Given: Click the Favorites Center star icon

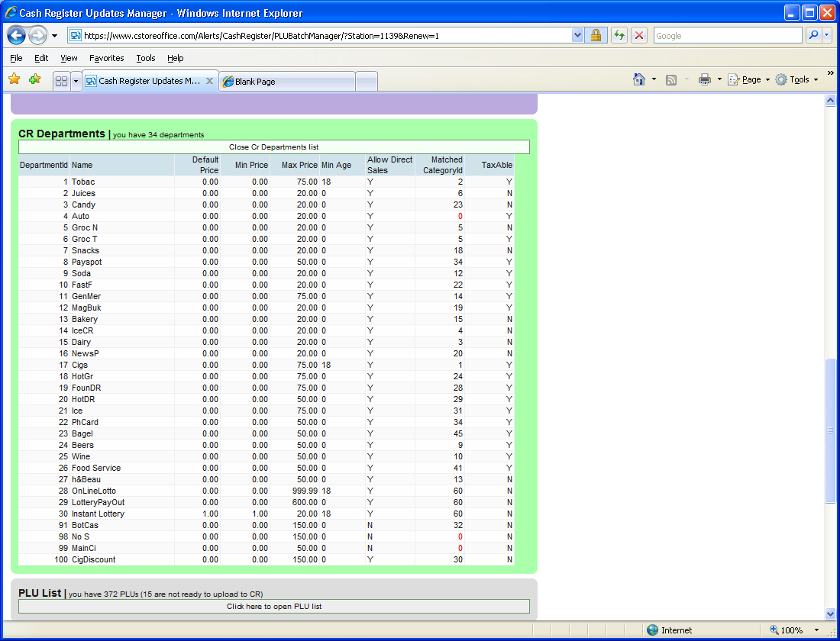Looking at the screenshot, I should click(x=14, y=79).
